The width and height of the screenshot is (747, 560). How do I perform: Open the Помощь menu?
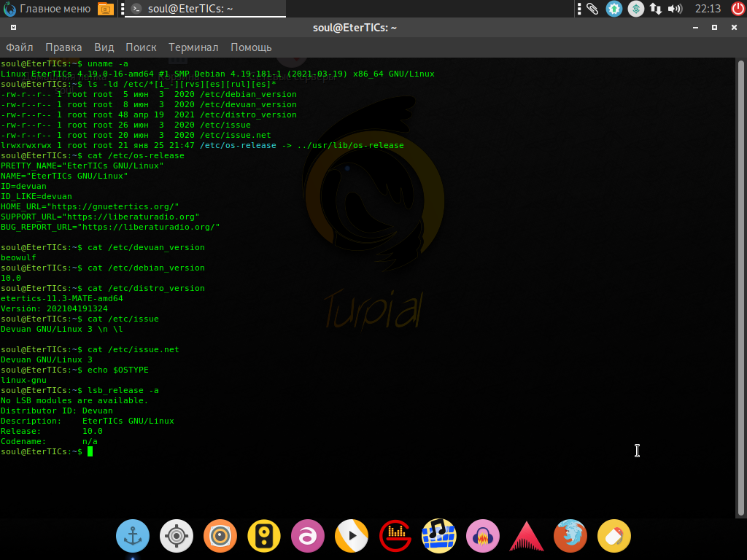pos(251,47)
